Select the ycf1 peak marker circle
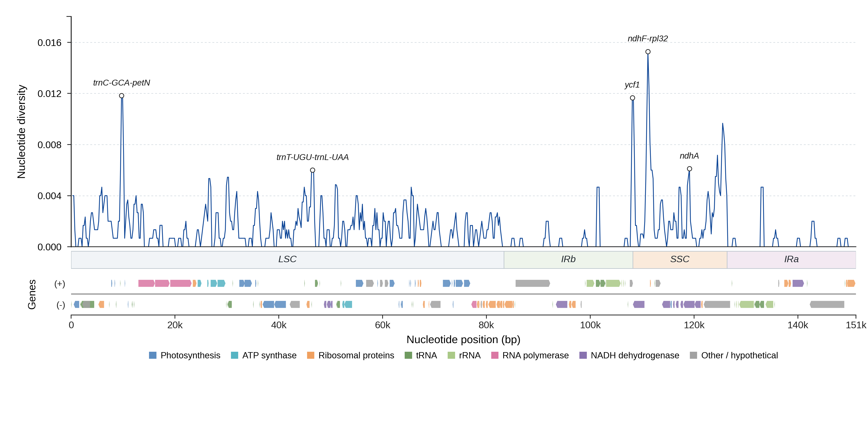Viewport: 868px width, 422px height. coord(632,98)
